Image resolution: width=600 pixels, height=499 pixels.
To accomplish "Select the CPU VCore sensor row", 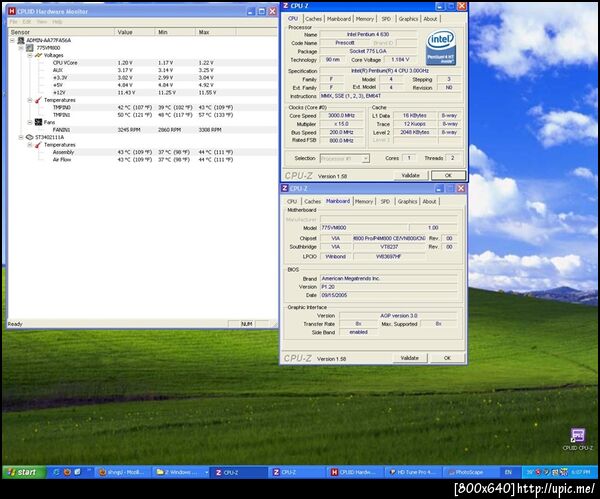I will pyautogui.click(x=64, y=62).
